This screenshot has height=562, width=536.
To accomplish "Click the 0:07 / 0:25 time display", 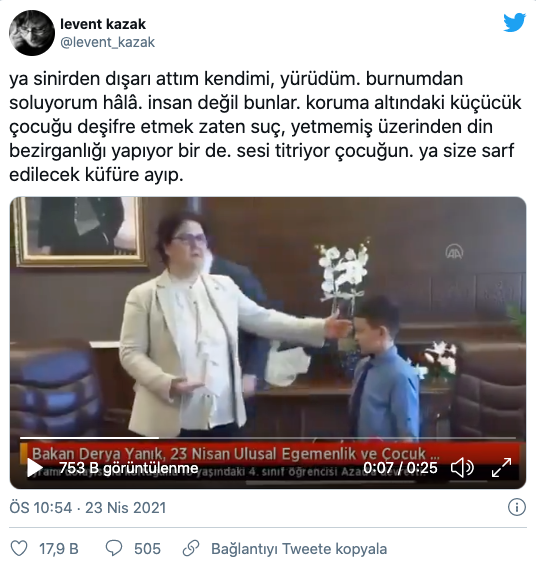I will [x=400, y=468].
